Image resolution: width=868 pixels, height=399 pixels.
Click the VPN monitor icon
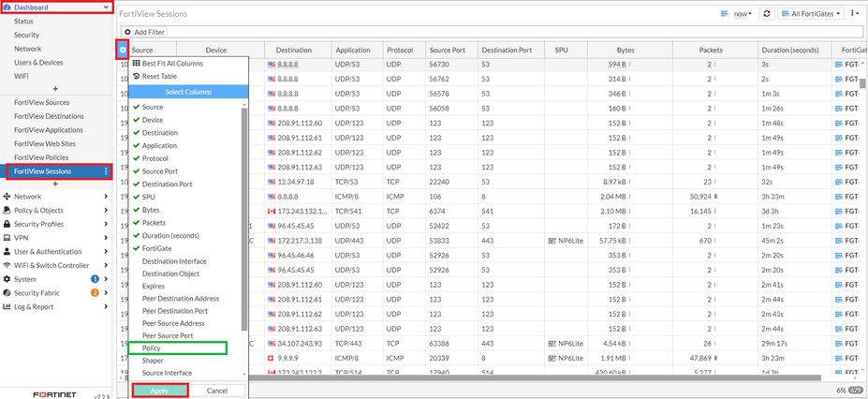click(7, 238)
